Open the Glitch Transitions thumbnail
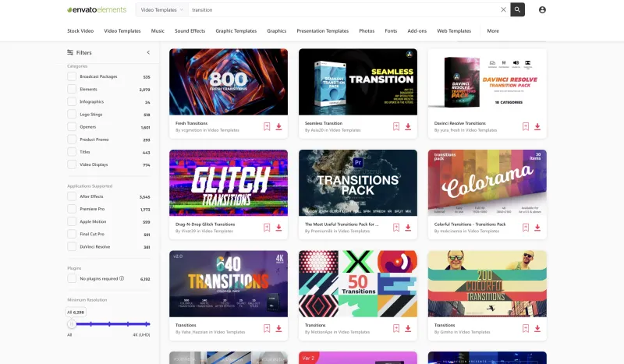Viewport: 624px width, 364px height. pos(229,182)
